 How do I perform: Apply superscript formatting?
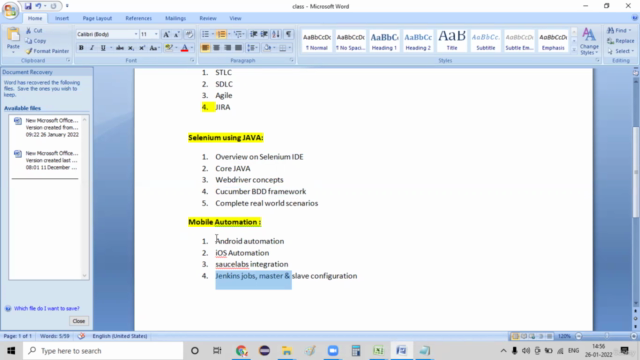(142, 48)
